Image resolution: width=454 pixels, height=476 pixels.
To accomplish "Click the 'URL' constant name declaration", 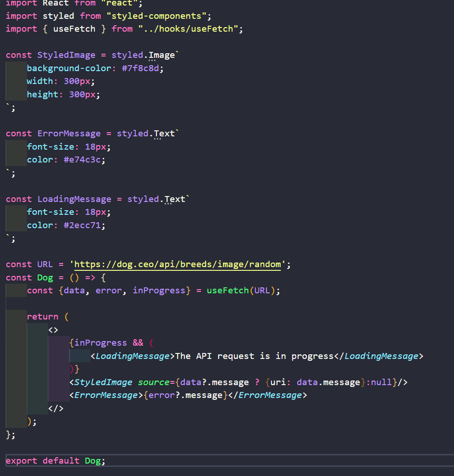I will click(45, 264).
